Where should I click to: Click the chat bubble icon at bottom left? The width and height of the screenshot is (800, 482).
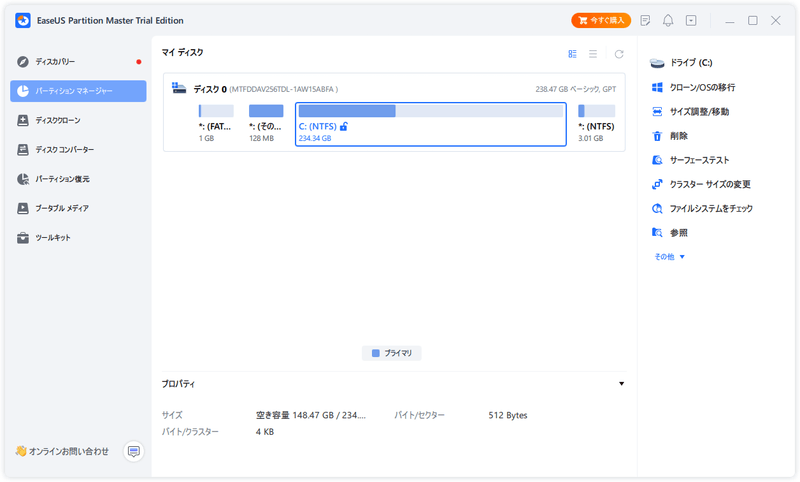click(x=133, y=452)
